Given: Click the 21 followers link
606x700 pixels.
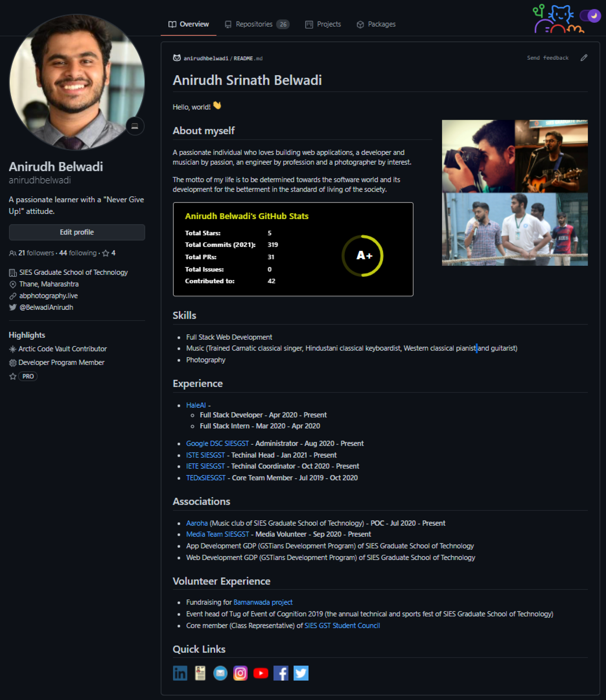Looking at the screenshot, I should 36,253.
